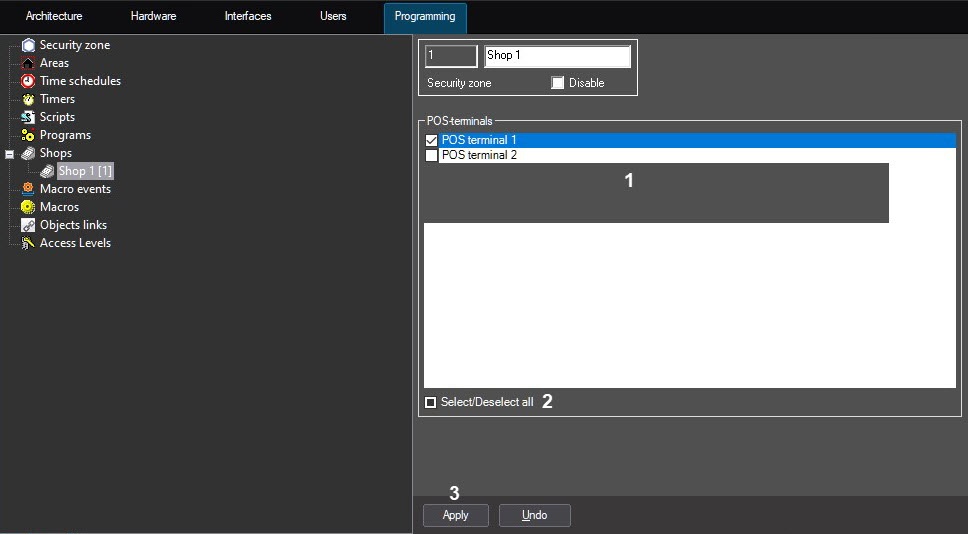Click the Security zone tree icon

point(28,45)
